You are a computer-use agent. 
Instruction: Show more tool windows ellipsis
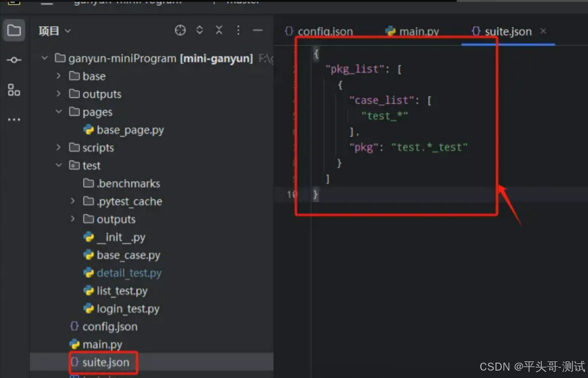point(14,119)
